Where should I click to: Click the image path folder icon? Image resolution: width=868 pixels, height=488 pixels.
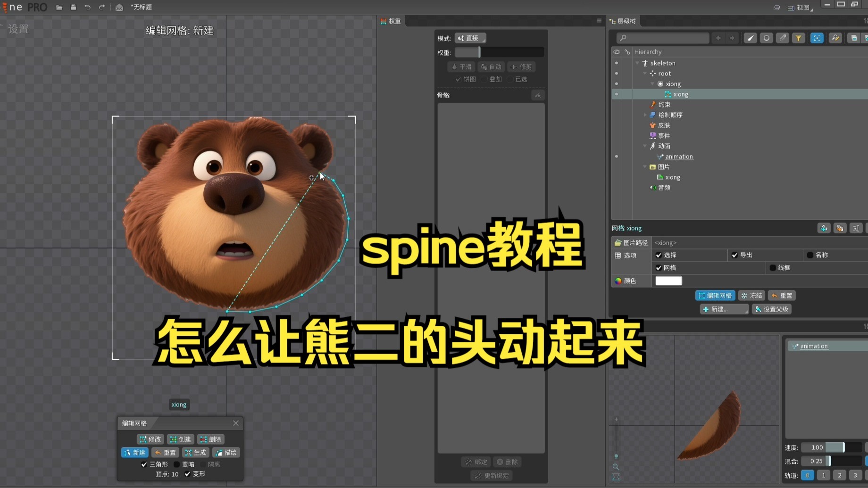[618, 242]
